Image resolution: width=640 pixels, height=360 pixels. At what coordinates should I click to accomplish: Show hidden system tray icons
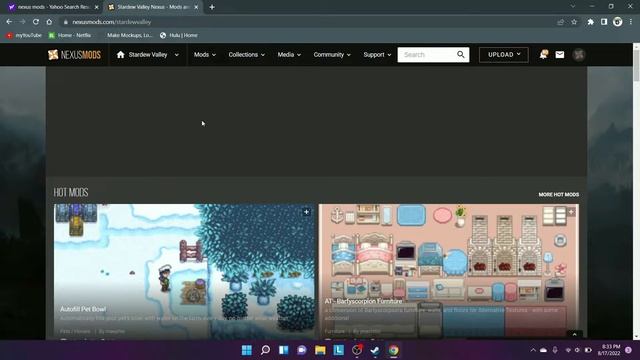coord(533,350)
